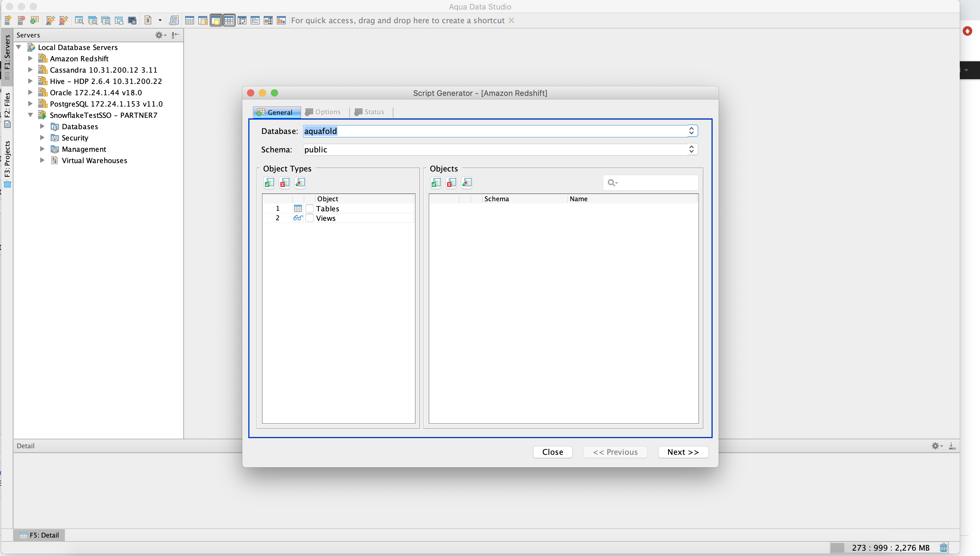This screenshot has width=980, height=556.
Task: Click trash icon next to memory status
Action: (x=944, y=548)
